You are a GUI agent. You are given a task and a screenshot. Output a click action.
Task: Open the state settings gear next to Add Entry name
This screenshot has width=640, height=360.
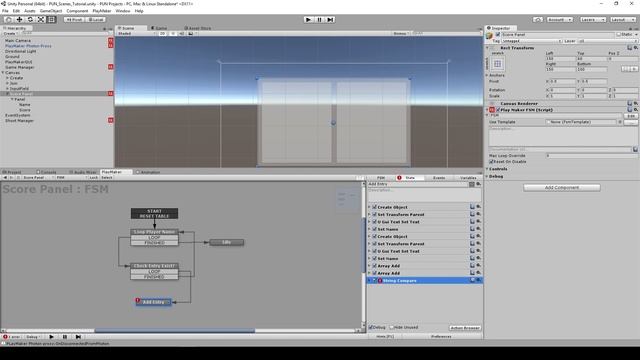pos(479,184)
